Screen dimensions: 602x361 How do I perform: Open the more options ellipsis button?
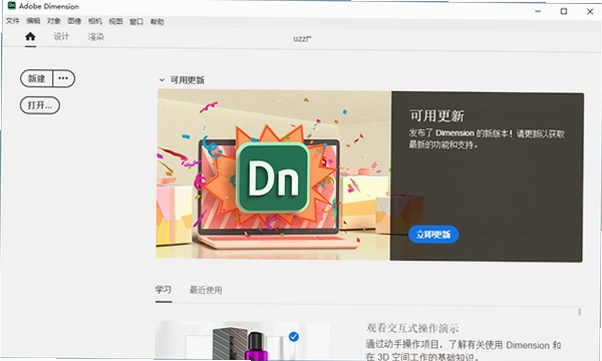coord(63,78)
